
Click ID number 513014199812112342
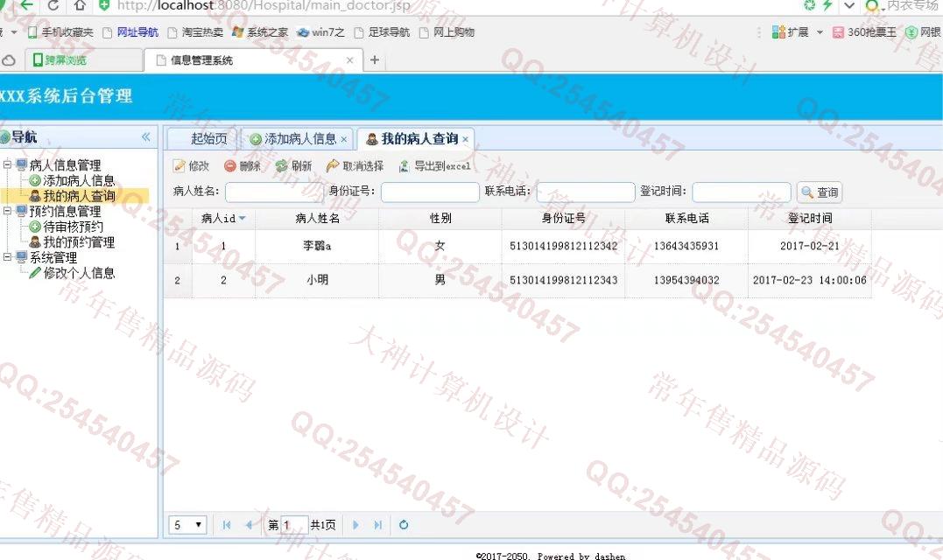[x=563, y=246]
